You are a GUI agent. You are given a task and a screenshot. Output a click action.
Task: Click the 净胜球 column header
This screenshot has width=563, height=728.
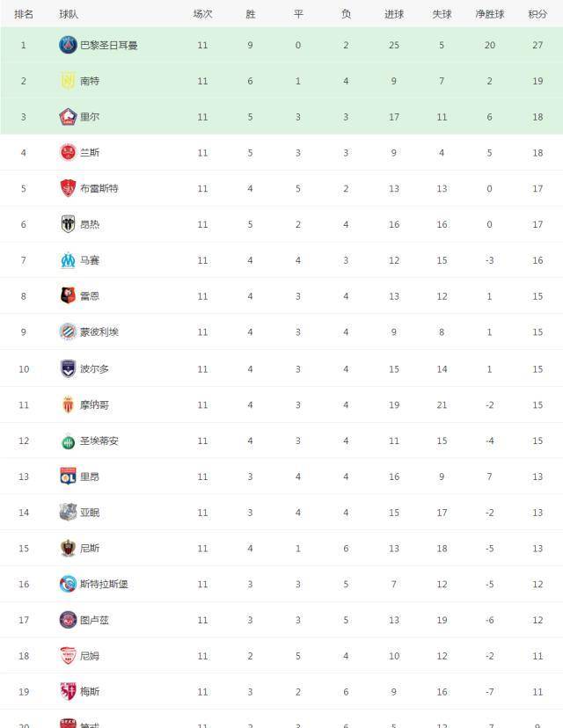pyautogui.click(x=490, y=14)
